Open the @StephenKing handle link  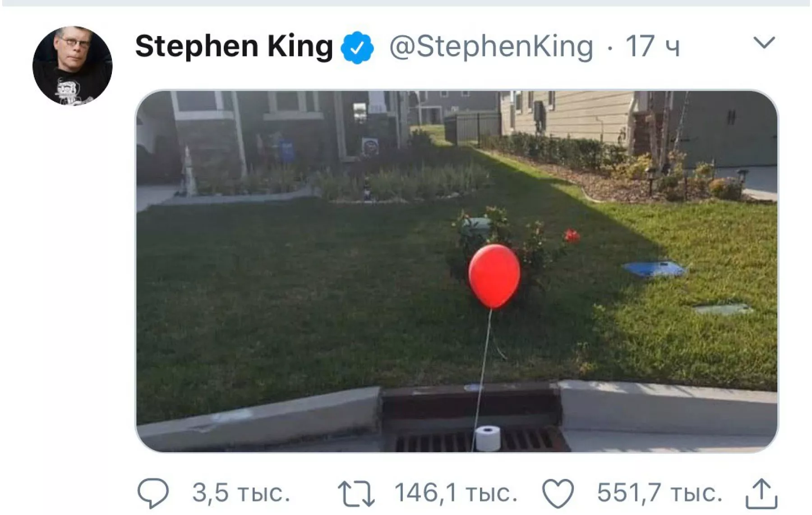491,46
